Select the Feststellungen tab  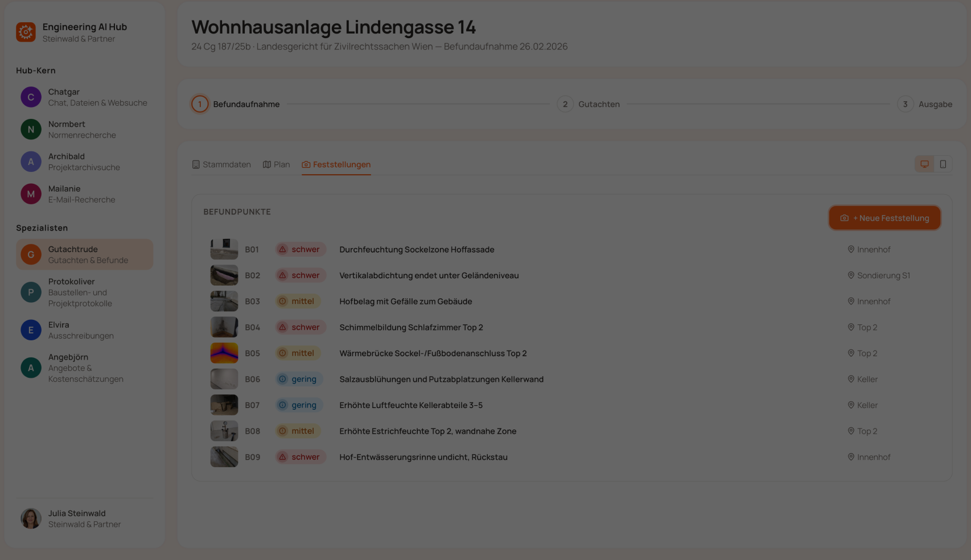pyautogui.click(x=336, y=164)
